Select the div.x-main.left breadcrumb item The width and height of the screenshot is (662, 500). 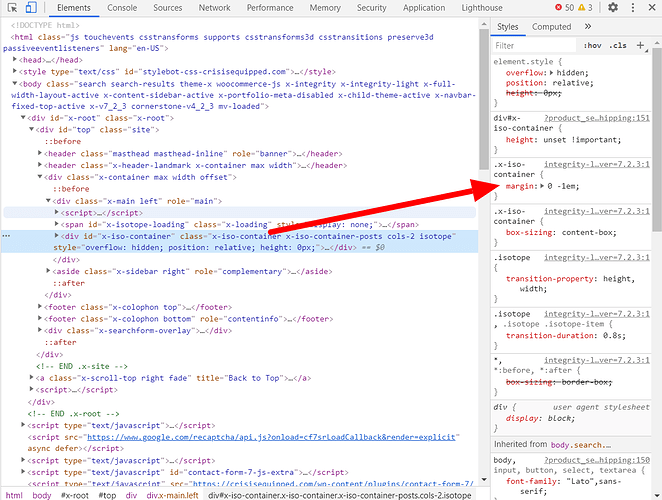[x=172, y=495]
